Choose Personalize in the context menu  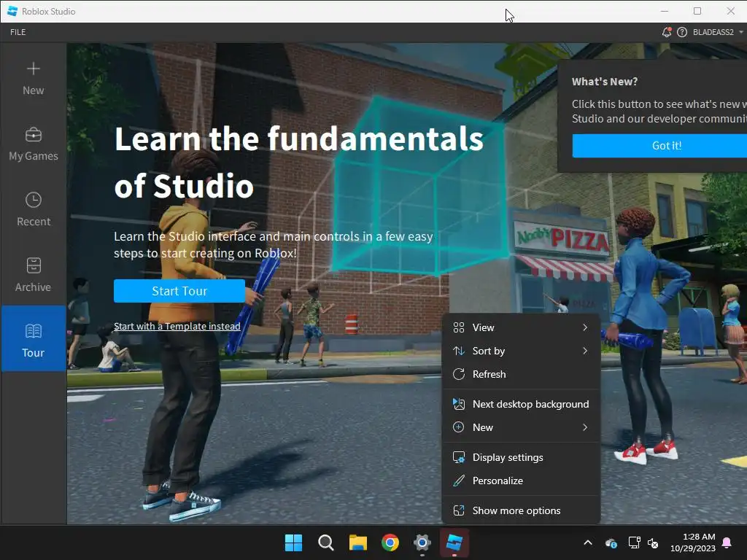[521, 481]
